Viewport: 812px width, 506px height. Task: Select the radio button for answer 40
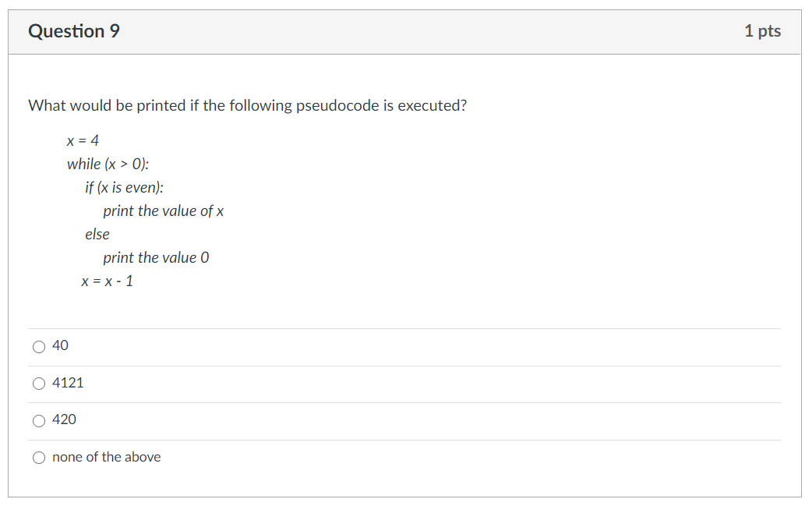[39, 346]
